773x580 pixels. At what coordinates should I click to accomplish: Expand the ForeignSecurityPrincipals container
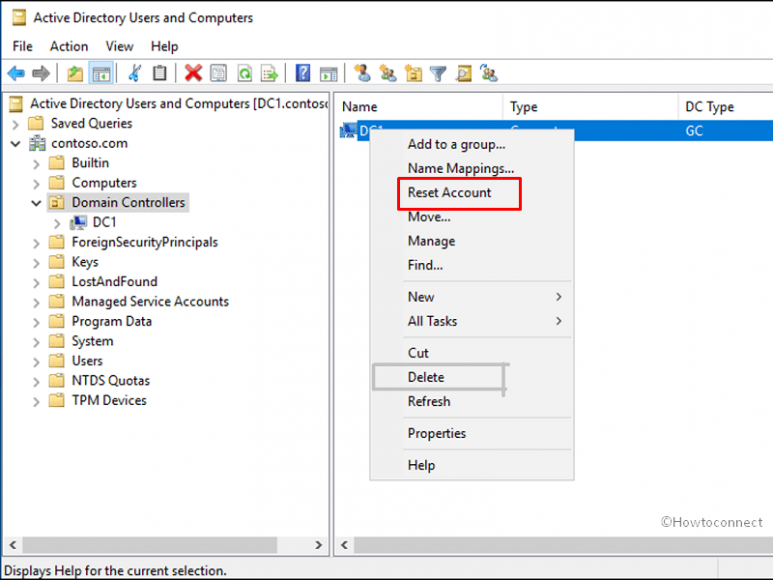[36, 243]
